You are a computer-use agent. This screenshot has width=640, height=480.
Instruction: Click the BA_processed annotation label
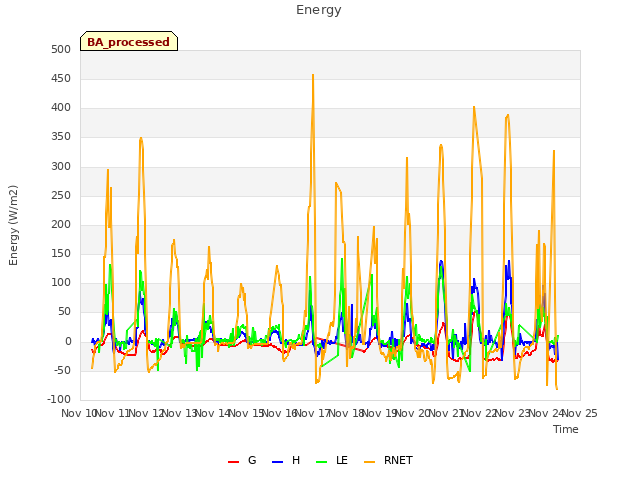129,41
